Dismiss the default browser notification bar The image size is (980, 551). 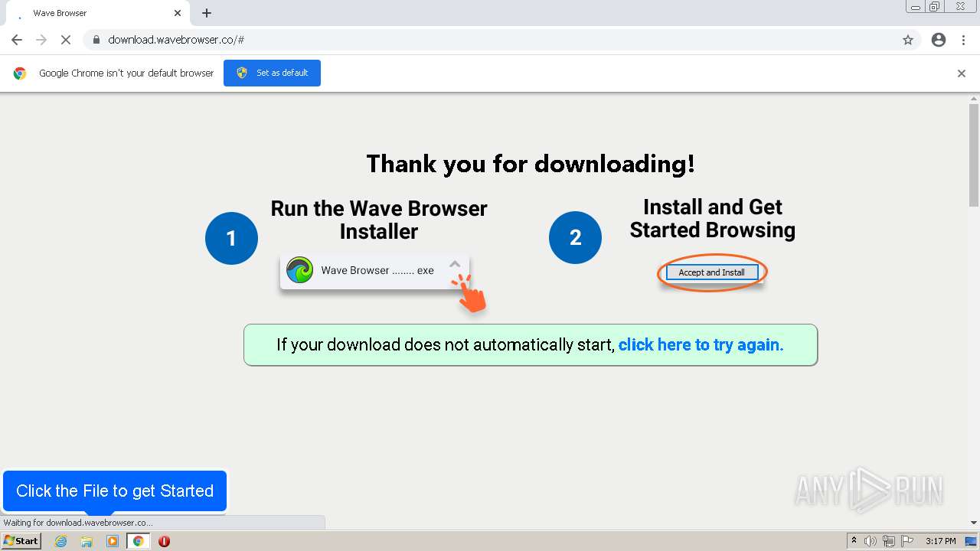[962, 73]
